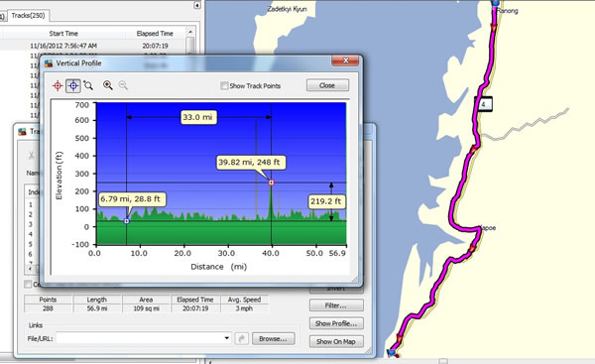
Task: Click the 56.9 mi Length value
Action: (97, 308)
